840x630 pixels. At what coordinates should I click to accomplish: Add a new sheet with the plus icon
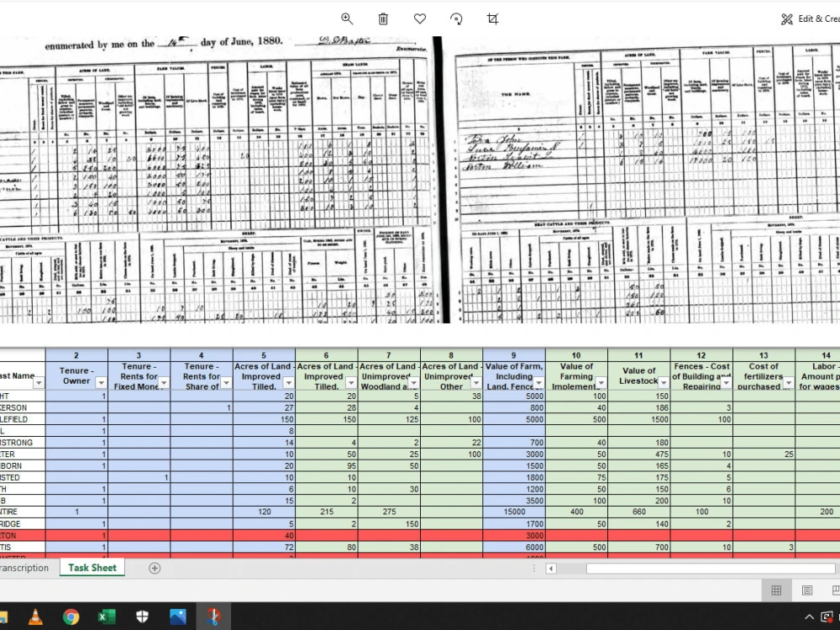coord(155,569)
